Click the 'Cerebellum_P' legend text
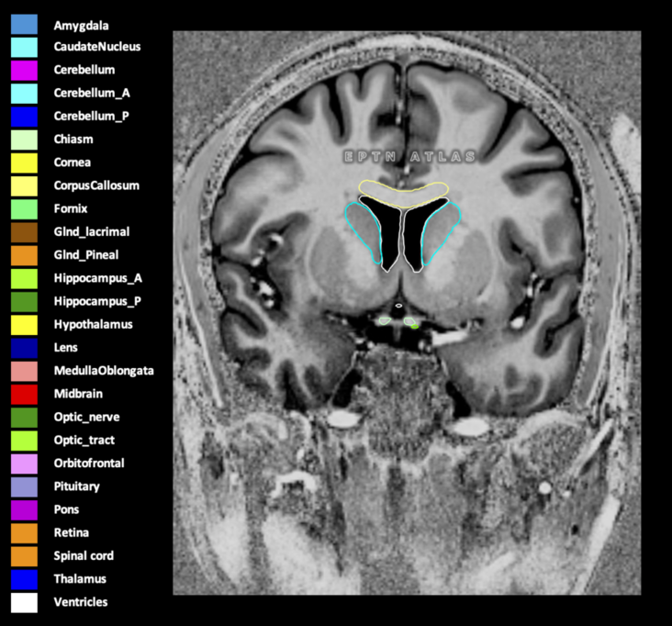The image size is (672, 626). coord(91,117)
